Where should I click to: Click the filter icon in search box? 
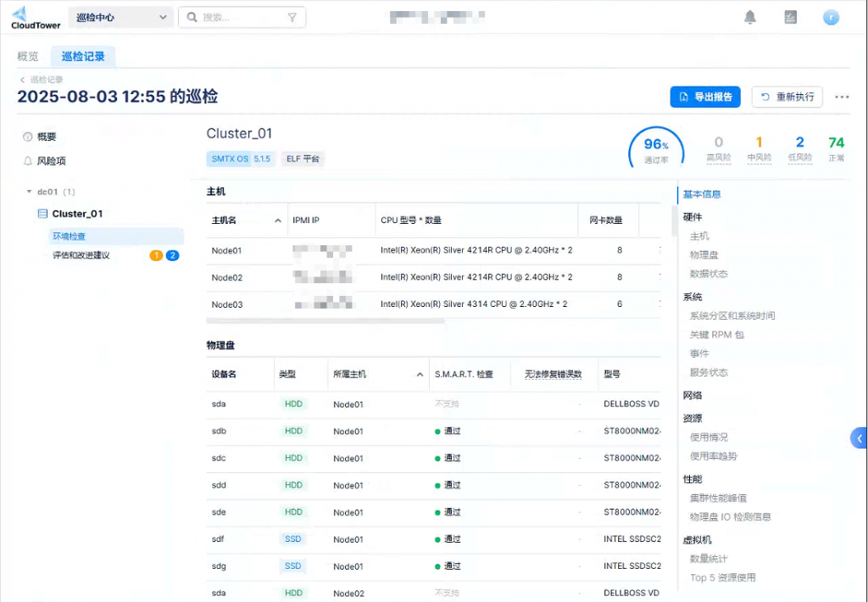point(292,18)
